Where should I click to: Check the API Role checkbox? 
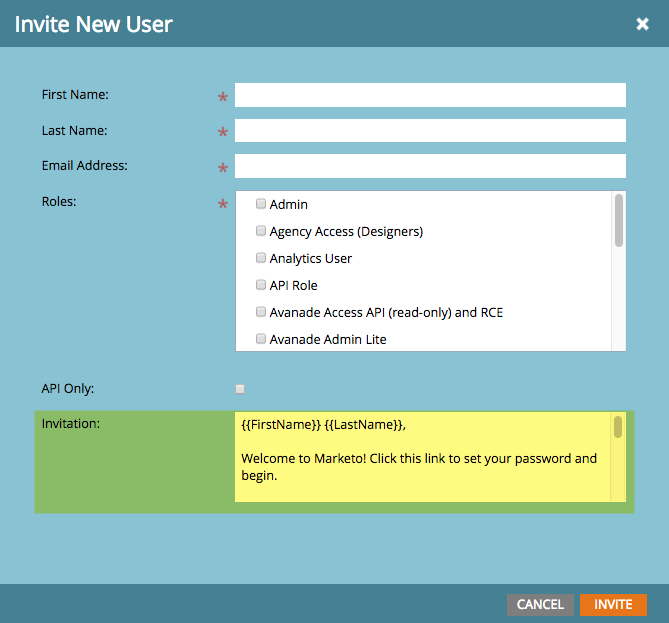pyautogui.click(x=261, y=285)
